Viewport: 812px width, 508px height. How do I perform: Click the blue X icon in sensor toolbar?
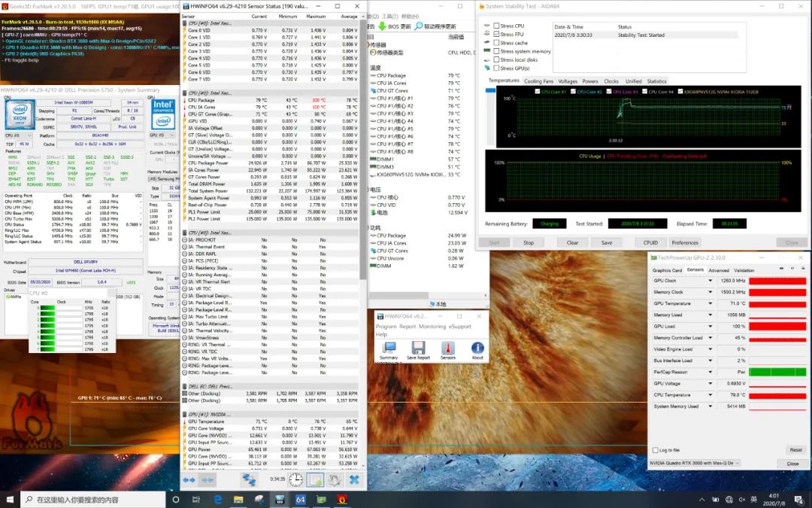[x=353, y=479]
